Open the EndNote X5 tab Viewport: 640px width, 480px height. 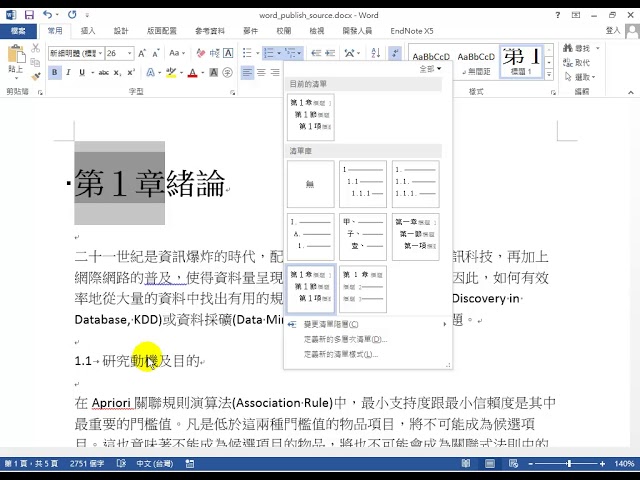point(411,31)
